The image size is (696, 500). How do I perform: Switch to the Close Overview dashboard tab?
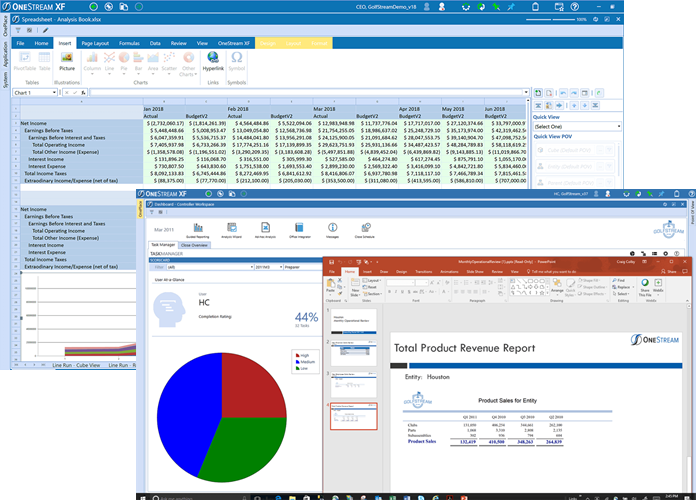[194, 245]
